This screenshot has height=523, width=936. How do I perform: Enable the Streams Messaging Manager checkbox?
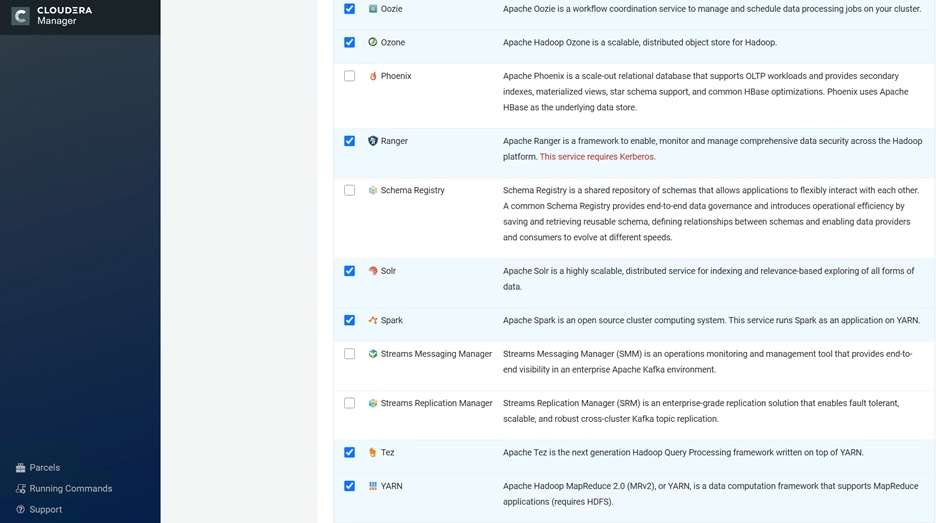tap(349, 353)
